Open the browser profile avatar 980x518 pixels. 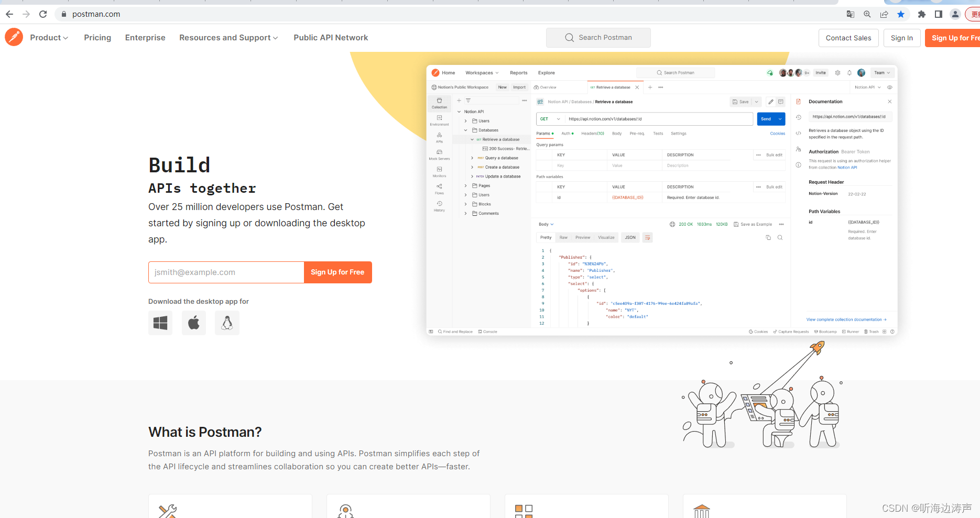[955, 14]
